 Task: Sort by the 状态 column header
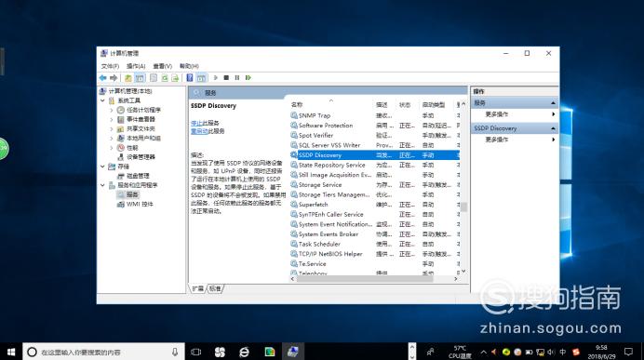click(405, 105)
